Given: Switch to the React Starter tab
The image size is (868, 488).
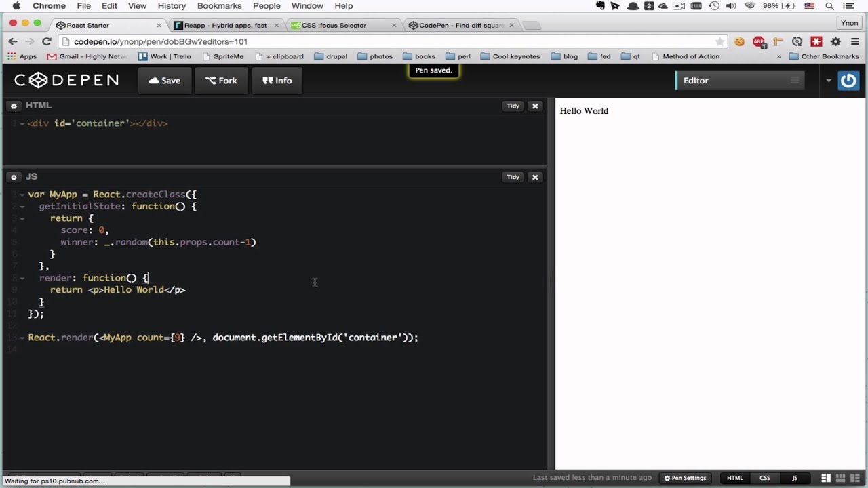Looking at the screenshot, I should tap(108, 26).
